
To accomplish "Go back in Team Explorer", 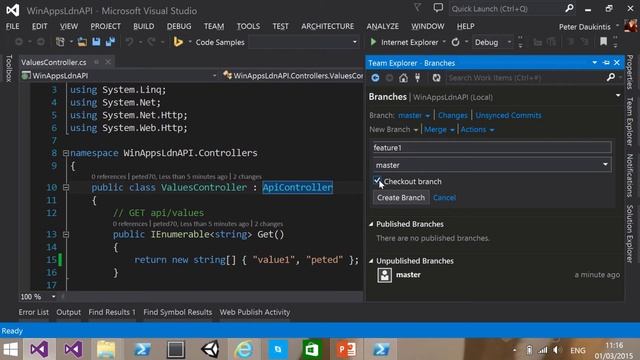I will tap(375, 78).
